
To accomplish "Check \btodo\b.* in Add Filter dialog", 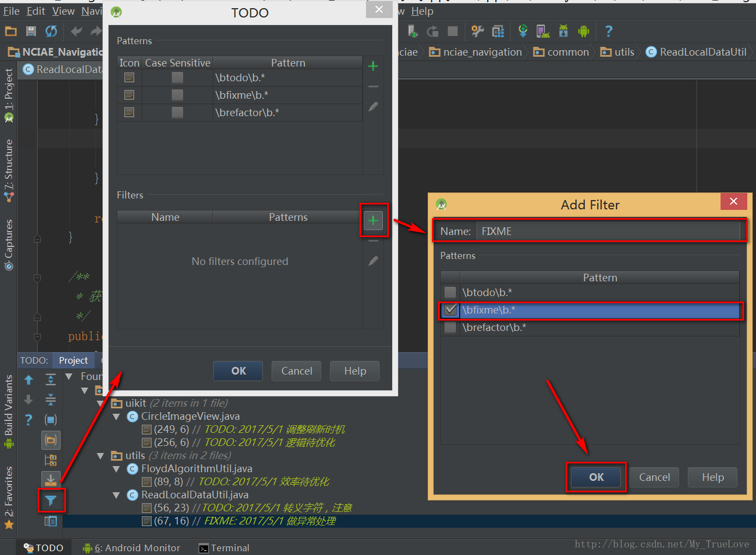I will click(451, 292).
